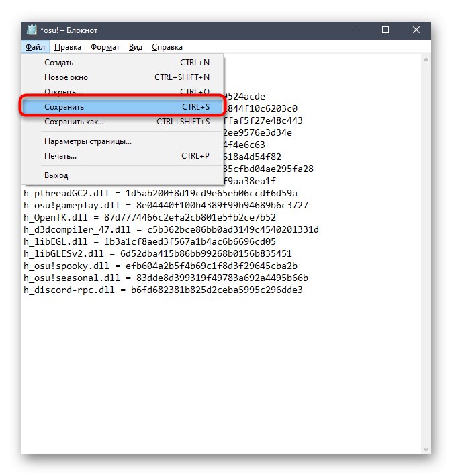452x476 pixels.
Task: Click the Notepad icon in the title bar
Action: (x=32, y=30)
